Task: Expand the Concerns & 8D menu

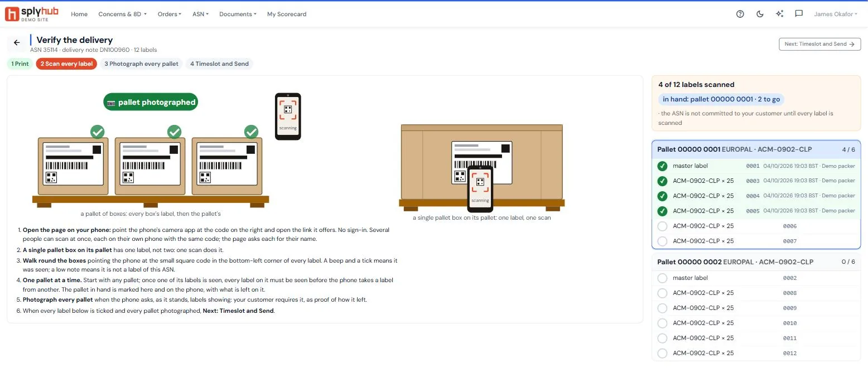Action: (122, 14)
